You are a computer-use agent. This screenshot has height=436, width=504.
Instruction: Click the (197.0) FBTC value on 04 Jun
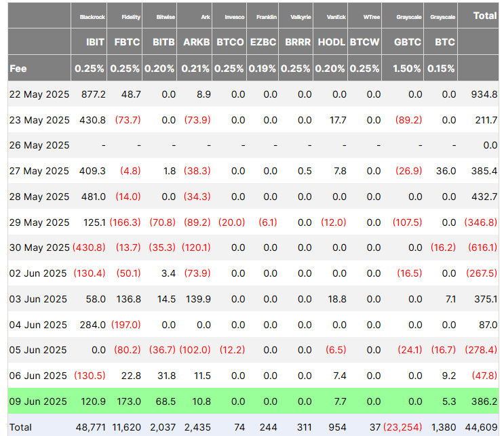pos(128,325)
